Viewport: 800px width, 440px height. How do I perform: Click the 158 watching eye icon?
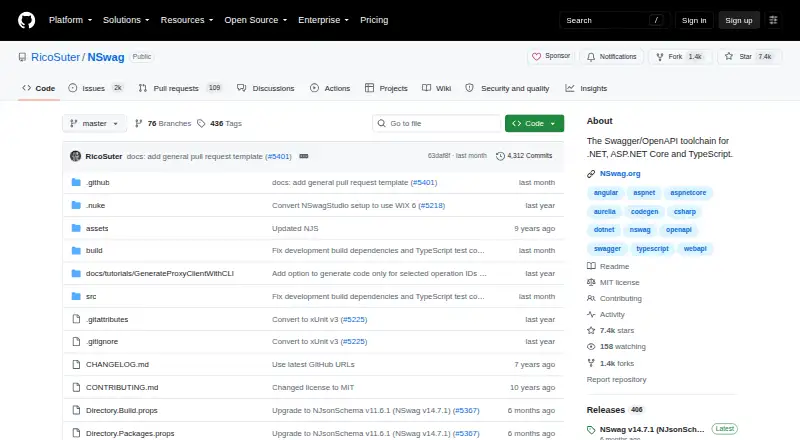point(591,347)
